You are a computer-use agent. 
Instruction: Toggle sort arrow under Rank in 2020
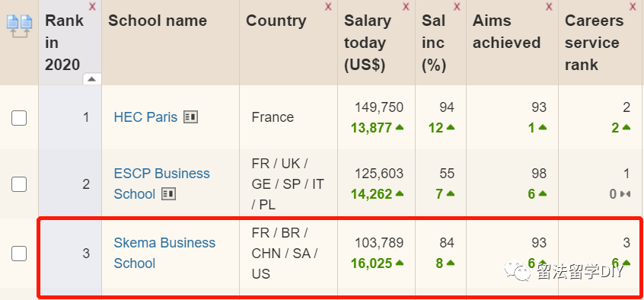(x=91, y=79)
